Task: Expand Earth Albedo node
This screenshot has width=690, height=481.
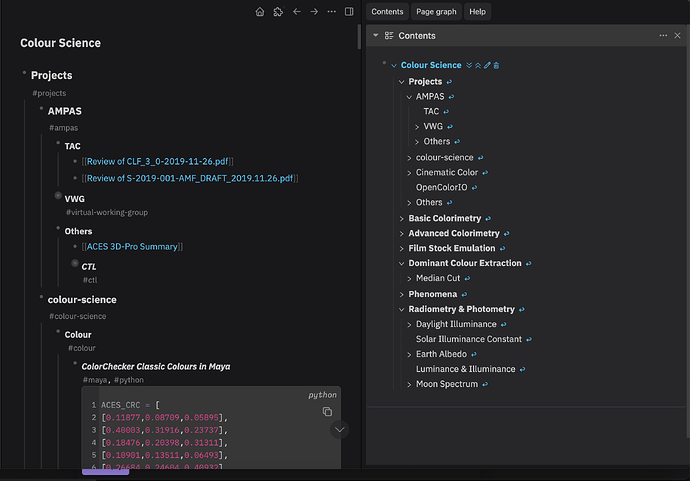Action: [409, 354]
